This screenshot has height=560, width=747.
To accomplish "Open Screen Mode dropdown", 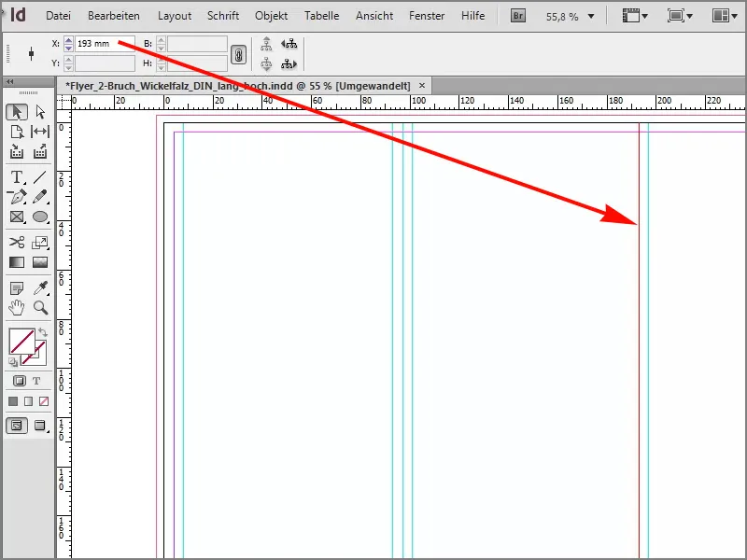I will click(680, 16).
